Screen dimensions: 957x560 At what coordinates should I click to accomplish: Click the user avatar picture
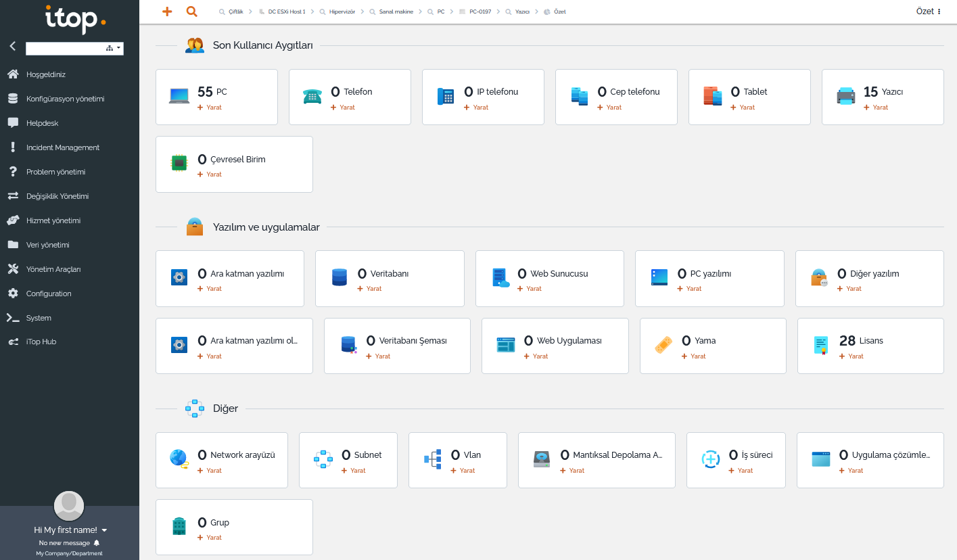69,506
